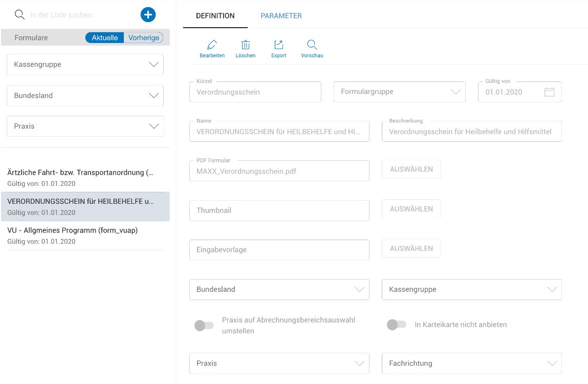Open Vorschau with the magnifier icon

click(x=312, y=45)
